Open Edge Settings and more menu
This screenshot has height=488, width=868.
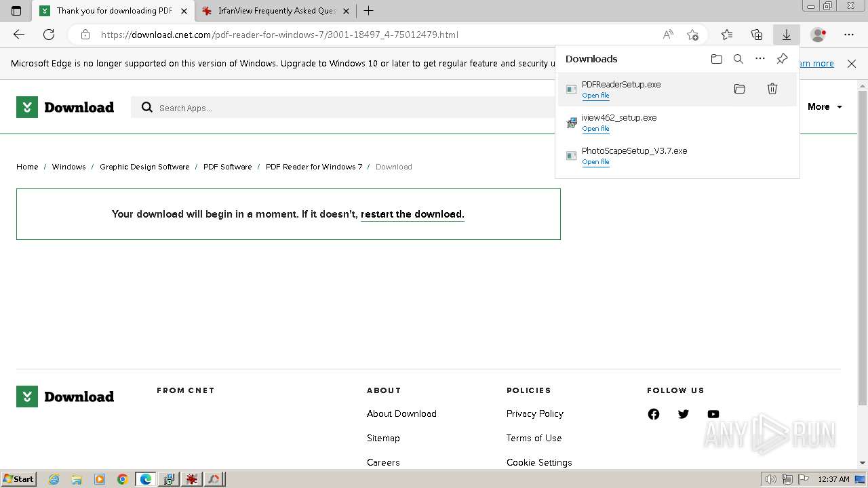tap(849, 35)
